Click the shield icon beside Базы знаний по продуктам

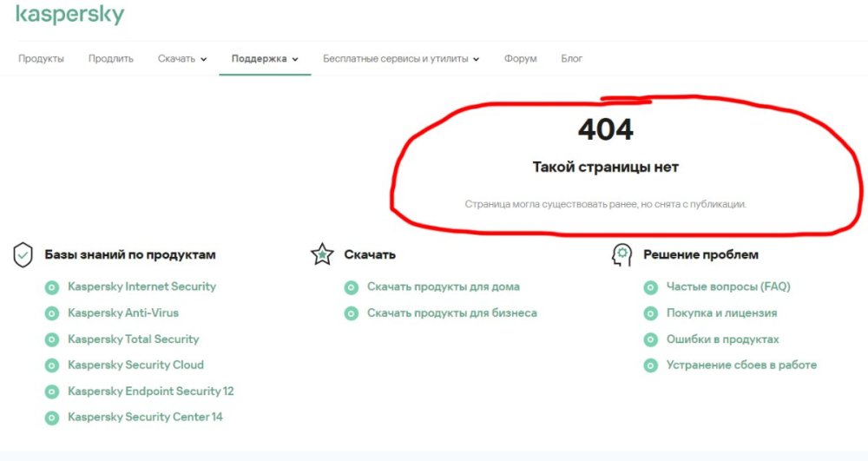click(x=23, y=254)
